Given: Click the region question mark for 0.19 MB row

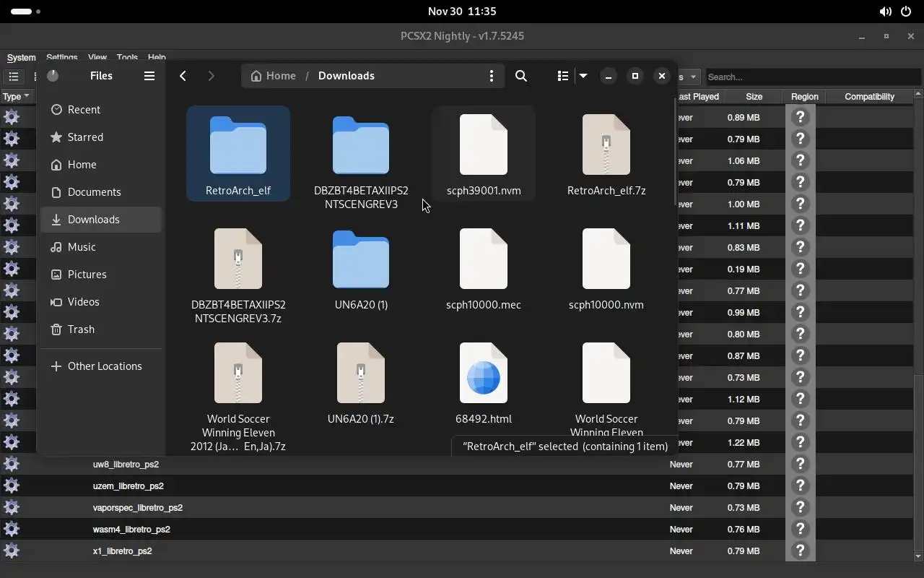Looking at the screenshot, I should point(800,269).
